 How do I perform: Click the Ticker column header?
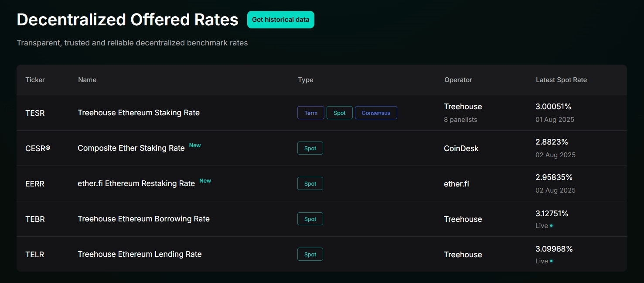[35, 80]
